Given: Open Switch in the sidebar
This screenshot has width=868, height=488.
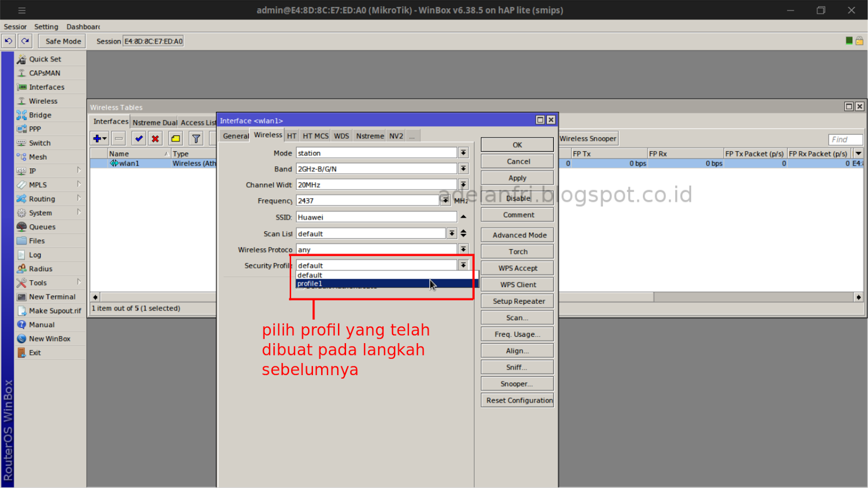Looking at the screenshot, I should click(40, 143).
